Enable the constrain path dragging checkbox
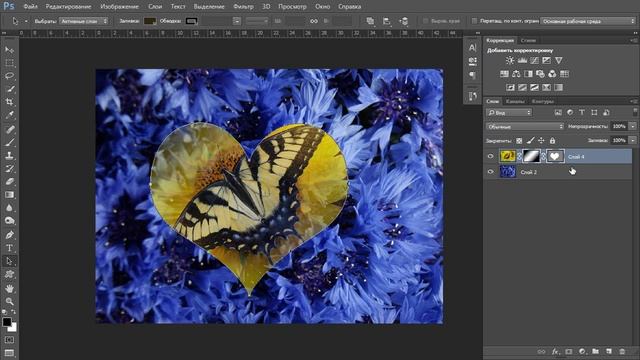Screen dimensions: 640x360 point(474,21)
